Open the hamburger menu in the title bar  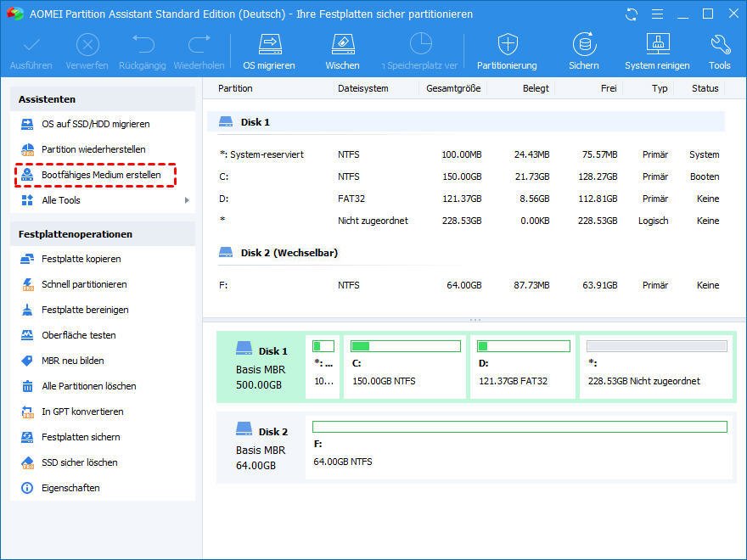(x=657, y=14)
